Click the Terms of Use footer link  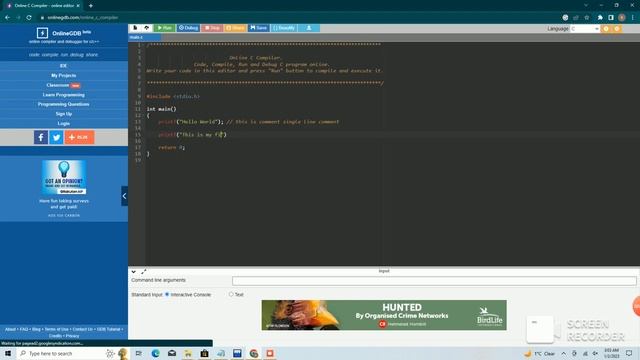[x=56, y=329]
